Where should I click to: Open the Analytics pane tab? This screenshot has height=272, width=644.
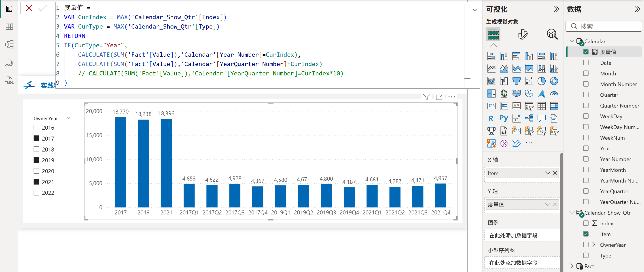coord(552,34)
